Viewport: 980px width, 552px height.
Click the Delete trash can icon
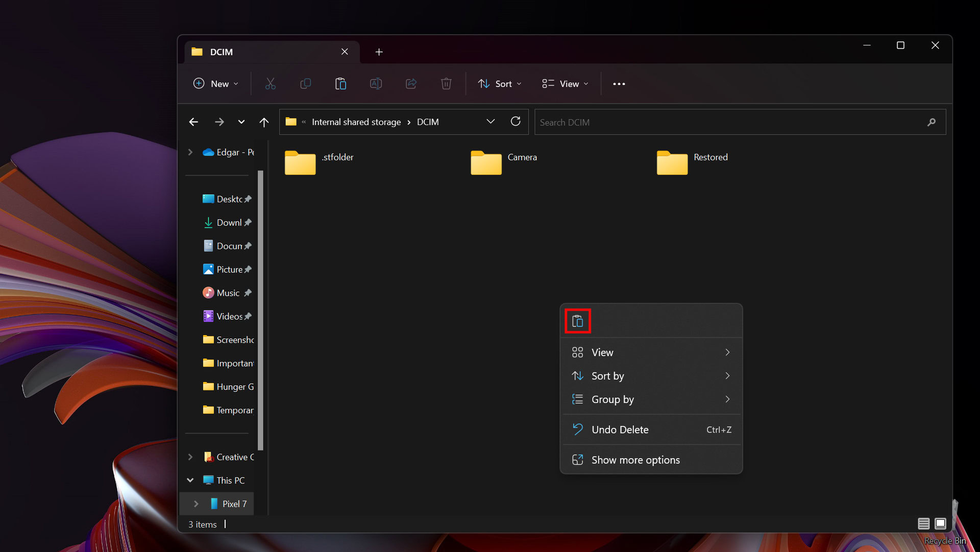click(446, 84)
